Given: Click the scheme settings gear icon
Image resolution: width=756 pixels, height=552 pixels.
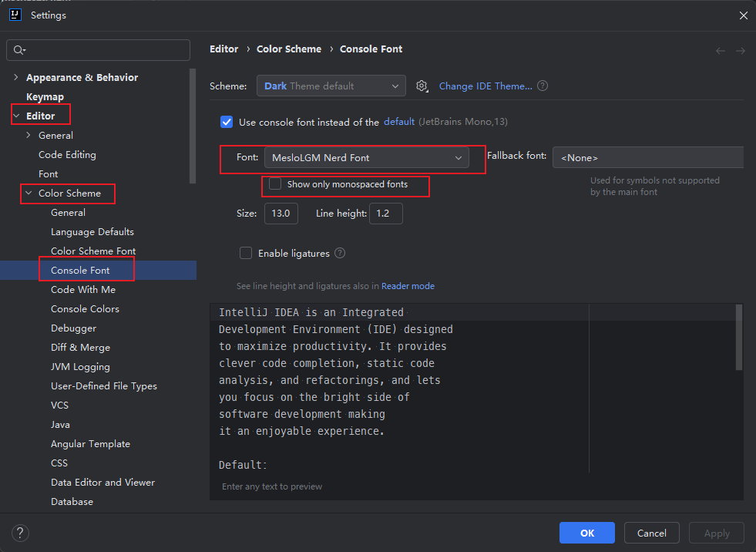Looking at the screenshot, I should [x=422, y=86].
